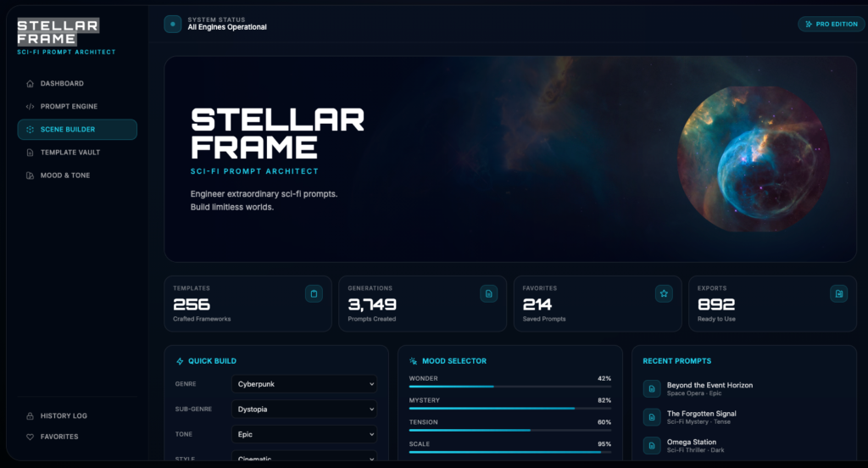Click the History Log lock icon
This screenshot has width=868, height=468.
click(30, 416)
